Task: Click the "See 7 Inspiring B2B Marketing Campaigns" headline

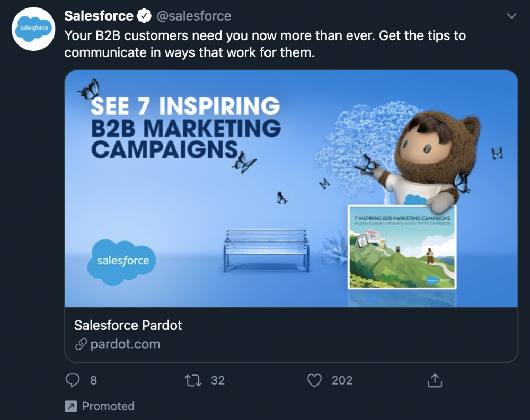Action: pyautogui.click(x=185, y=128)
